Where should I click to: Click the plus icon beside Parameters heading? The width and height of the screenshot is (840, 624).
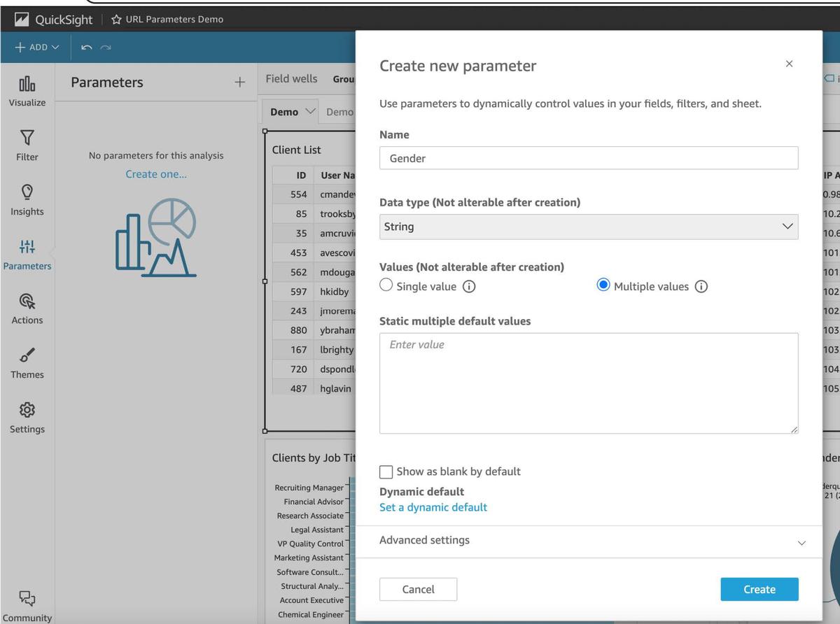point(240,83)
